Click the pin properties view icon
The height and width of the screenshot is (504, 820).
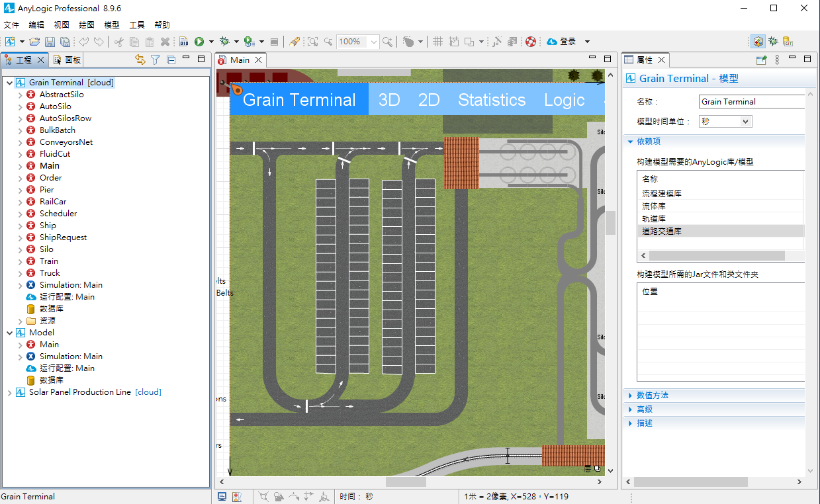761,60
